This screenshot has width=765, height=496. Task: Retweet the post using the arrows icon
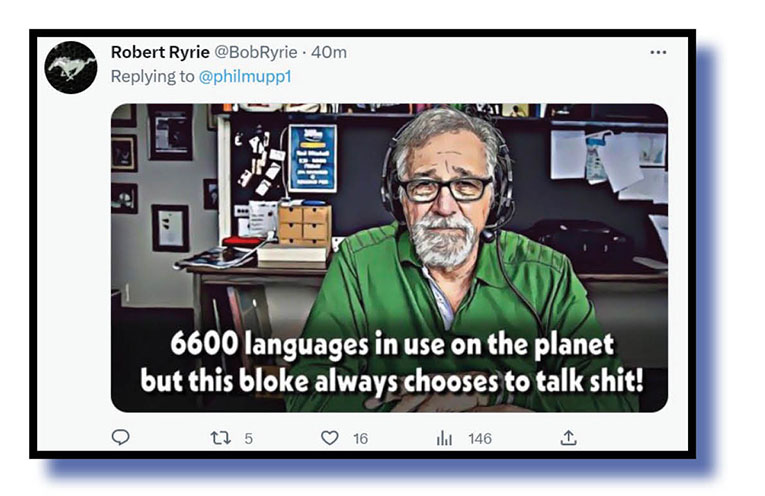(221, 438)
